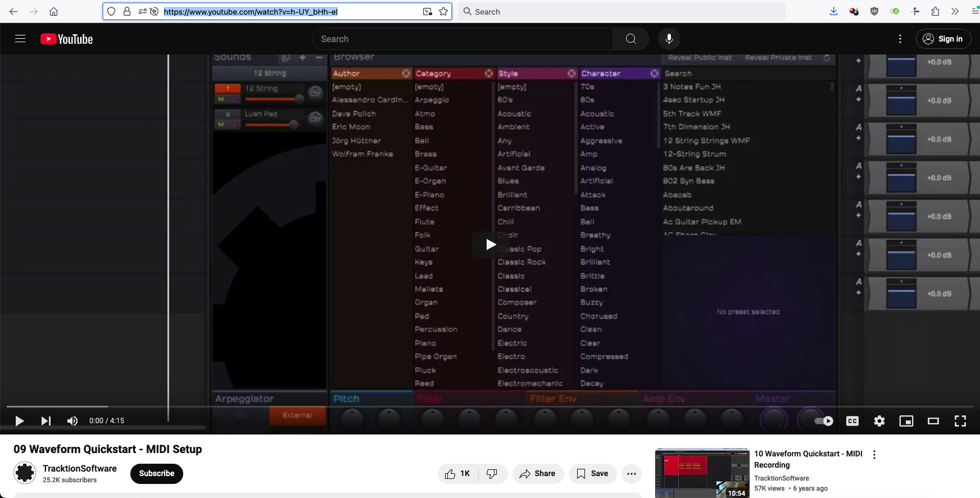Select the YouTube URL in address bar
Image resolution: width=980 pixels, height=498 pixels.
(x=251, y=11)
